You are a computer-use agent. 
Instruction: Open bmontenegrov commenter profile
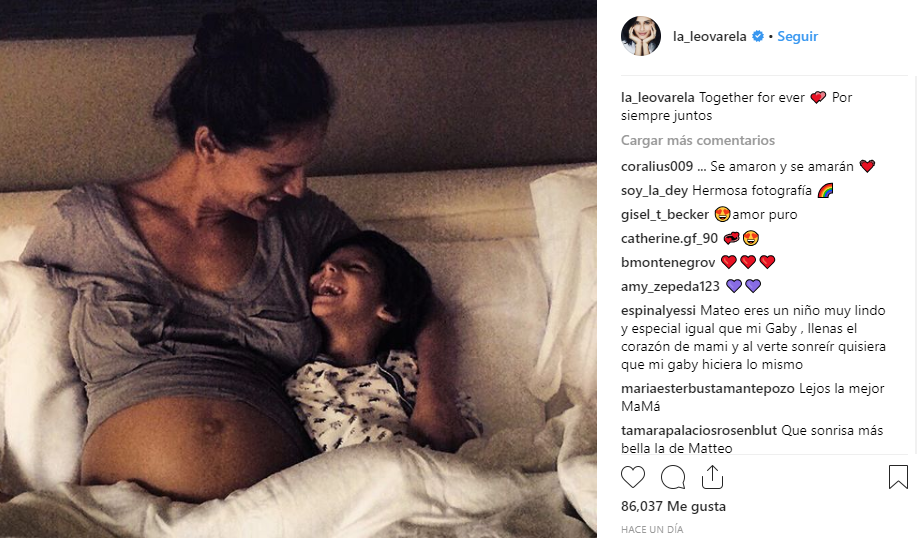(x=668, y=263)
